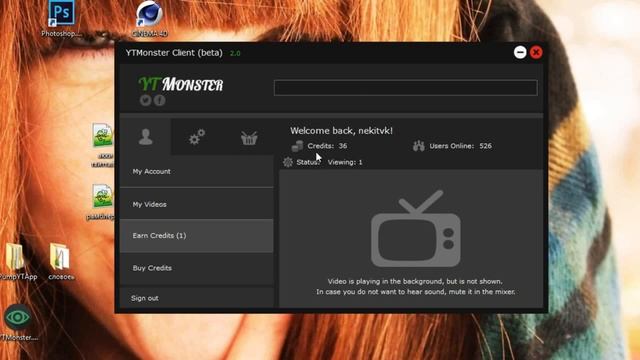Click 'Welcome back, nekitvk!' text
The height and width of the screenshot is (360, 640).
(x=341, y=131)
